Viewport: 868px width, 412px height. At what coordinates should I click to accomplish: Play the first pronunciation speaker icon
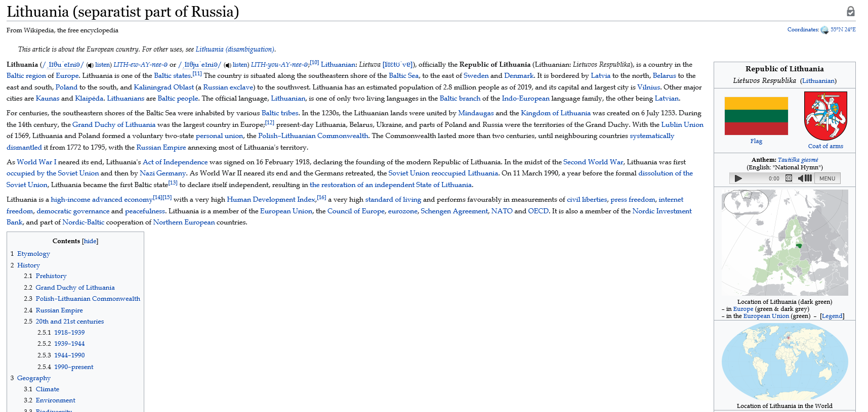coord(90,65)
